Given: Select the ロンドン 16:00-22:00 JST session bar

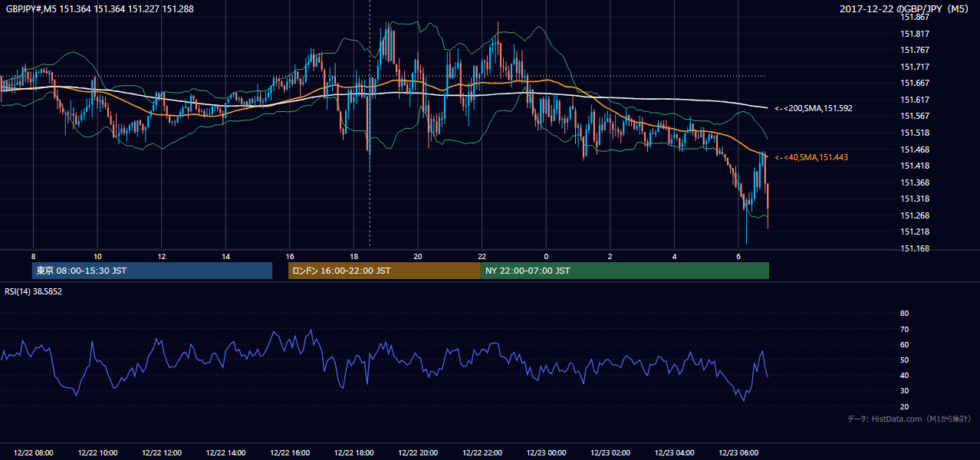Looking at the screenshot, I should click(384, 271).
